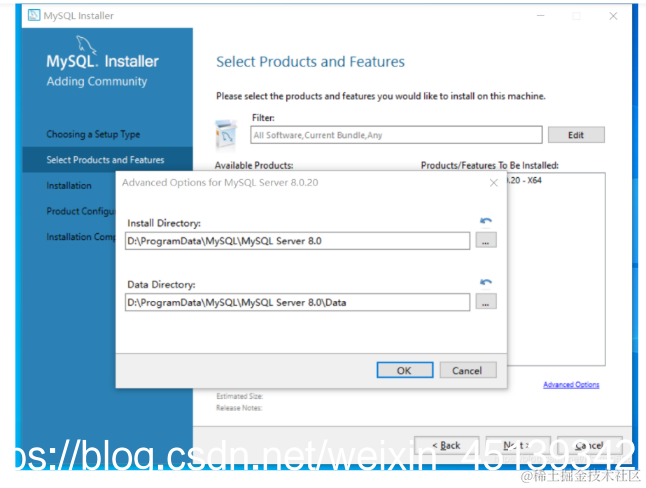The height and width of the screenshot is (488, 646).
Task: Click the Filter text box
Action: click(396, 135)
